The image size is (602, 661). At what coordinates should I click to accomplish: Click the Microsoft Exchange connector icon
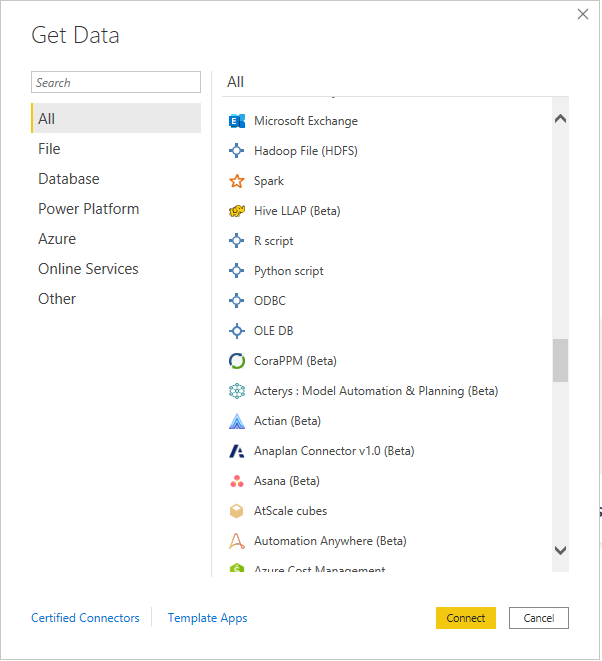236,121
